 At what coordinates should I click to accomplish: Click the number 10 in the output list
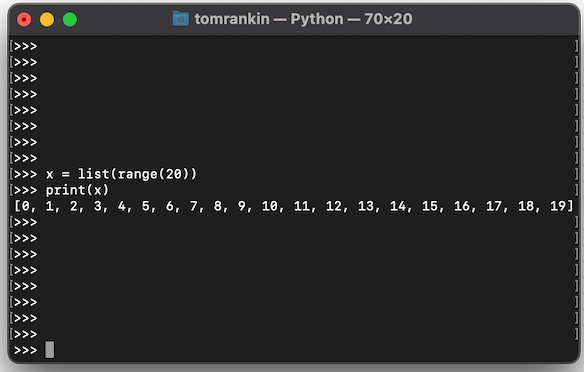pos(270,206)
